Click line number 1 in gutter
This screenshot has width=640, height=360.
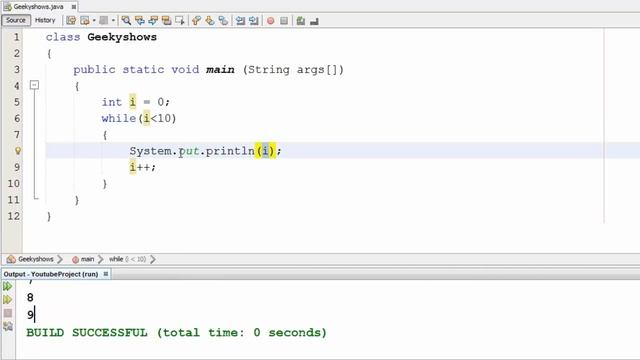[x=16, y=37]
